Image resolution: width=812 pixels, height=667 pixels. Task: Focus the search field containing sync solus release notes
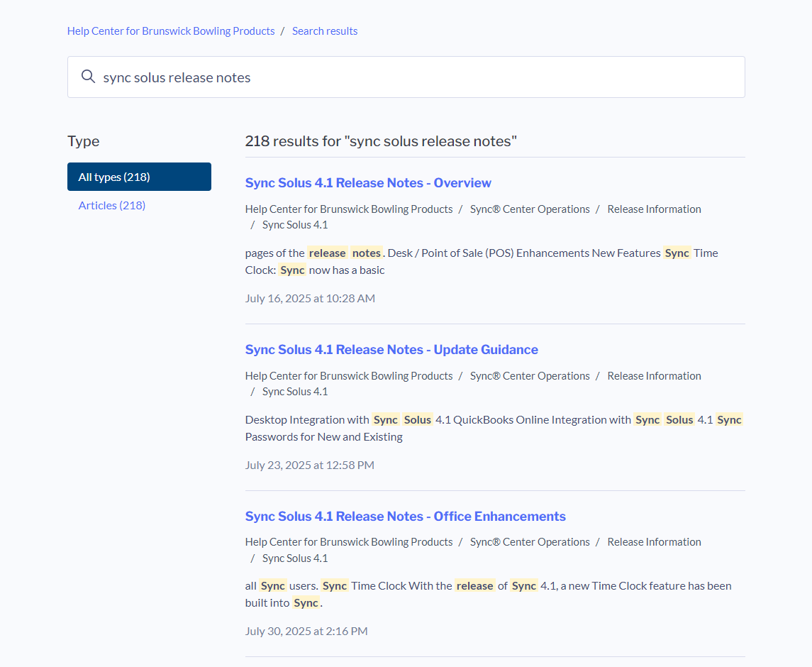coord(406,77)
